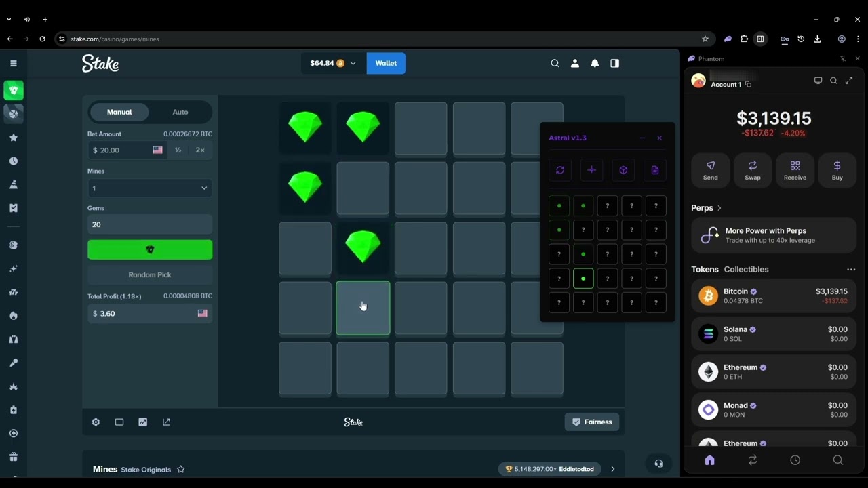Halve the bet amount with ½
The image size is (868, 488).
click(178, 150)
